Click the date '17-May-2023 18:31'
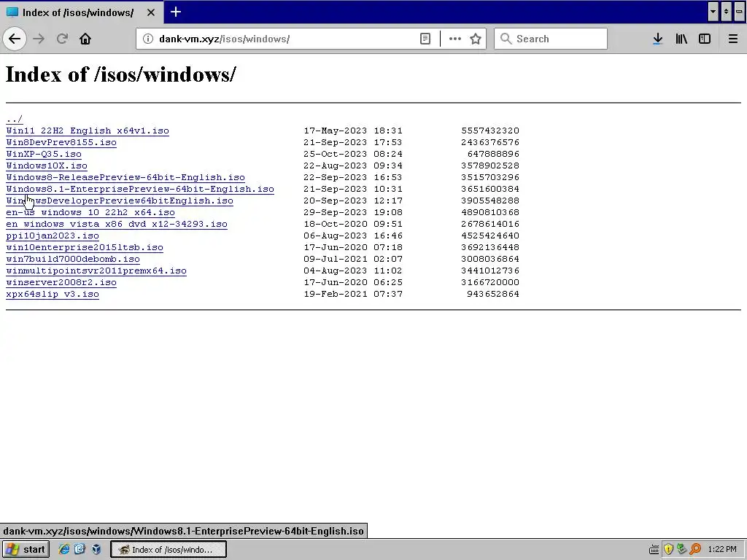Image resolution: width=747 pixels, height=560 pixels. (353, 131)
